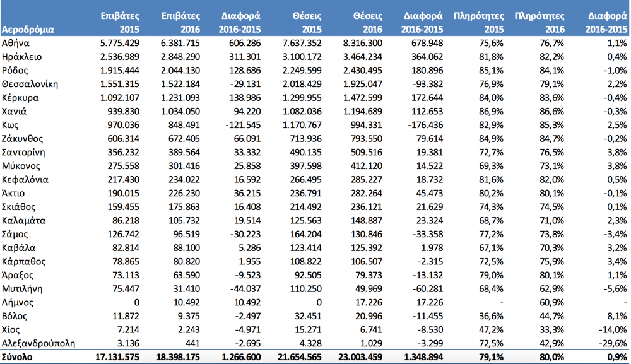Select the Ηράκλειο airport name

[21, 57]
